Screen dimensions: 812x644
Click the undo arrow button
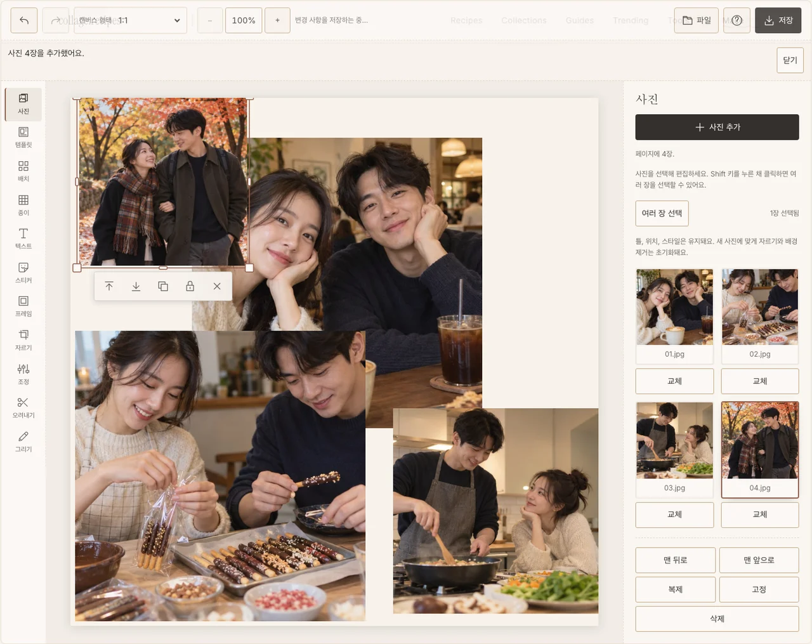pyautogui.click(x=24, y=20)
